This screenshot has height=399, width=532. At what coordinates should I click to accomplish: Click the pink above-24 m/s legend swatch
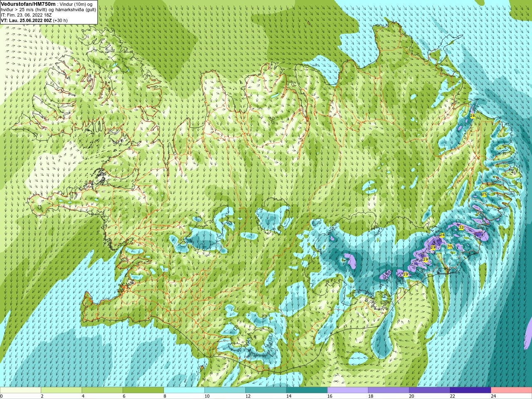point(512,390)
